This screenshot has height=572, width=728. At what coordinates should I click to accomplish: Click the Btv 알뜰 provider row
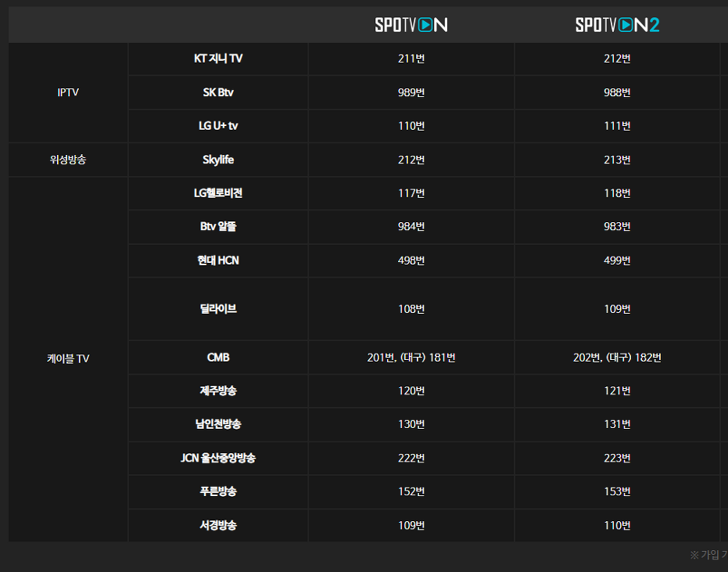click(x=217, y=226)
